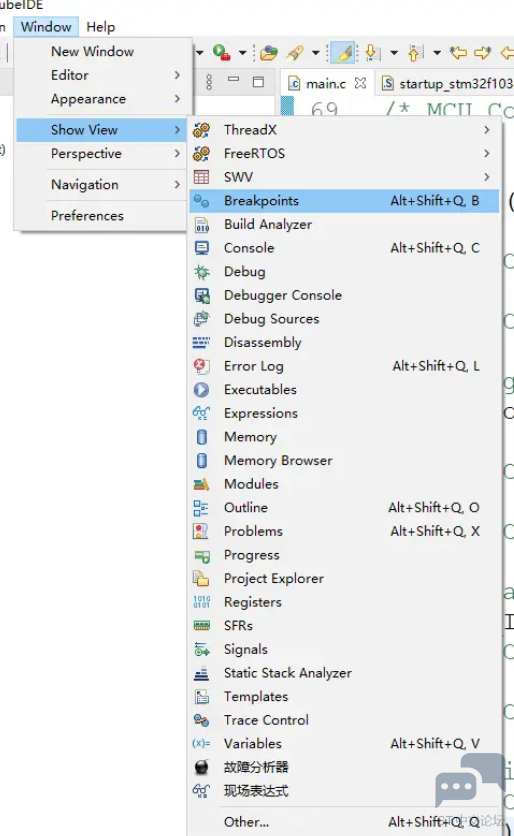514x836 pixels.
Task: Click the Build Analyzer icon
Action: [202, 224]
